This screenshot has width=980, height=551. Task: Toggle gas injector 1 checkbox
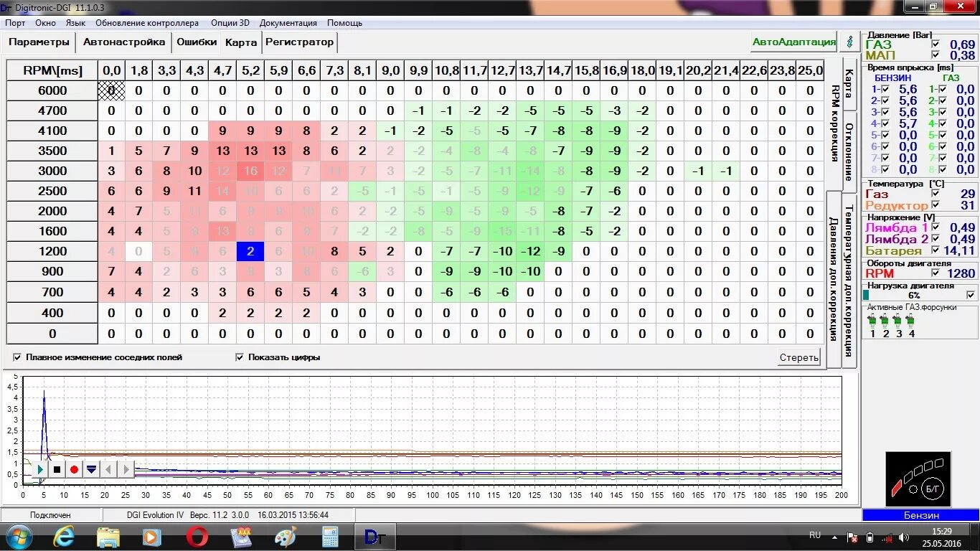(942, 89)
